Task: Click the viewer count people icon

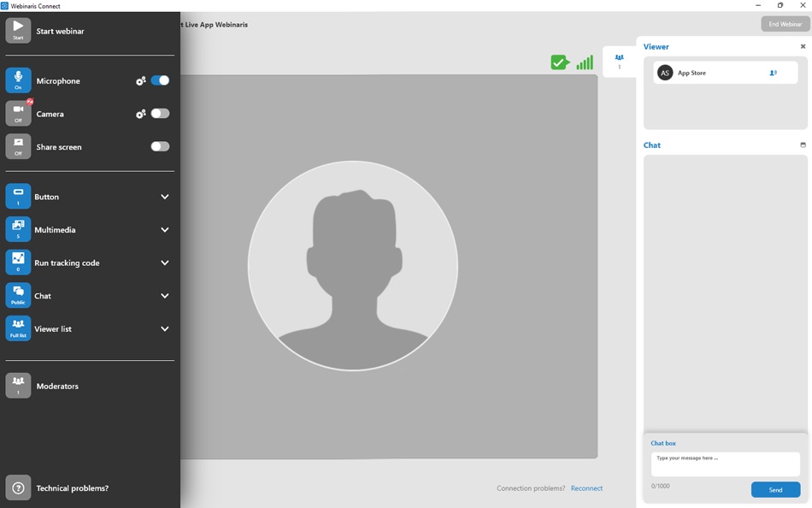Action: point(620,57)
